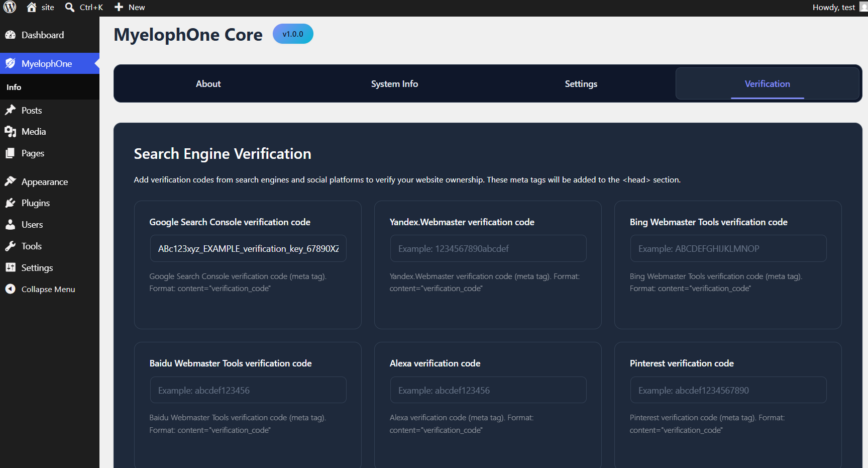Focus the Yandex.Webmaster verification code field
868x468 pixels.
[488, 248]
